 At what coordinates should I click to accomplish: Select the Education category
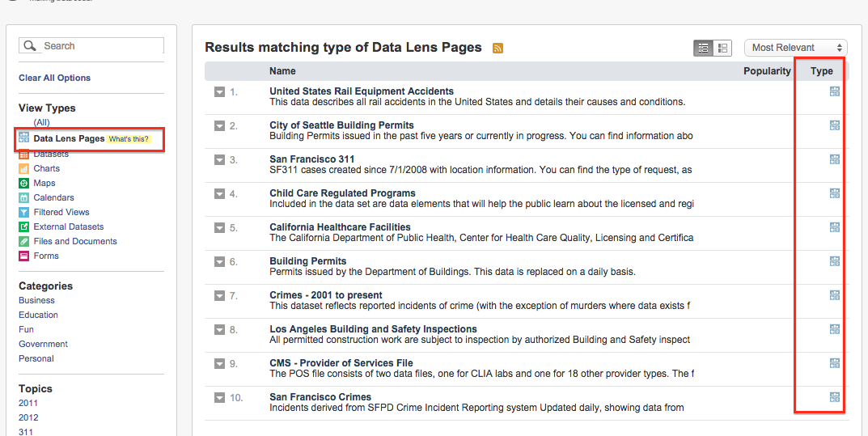38,315
